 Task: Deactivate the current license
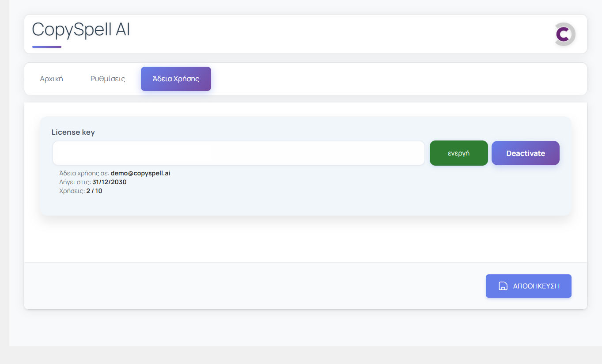(x=525, y=153)
